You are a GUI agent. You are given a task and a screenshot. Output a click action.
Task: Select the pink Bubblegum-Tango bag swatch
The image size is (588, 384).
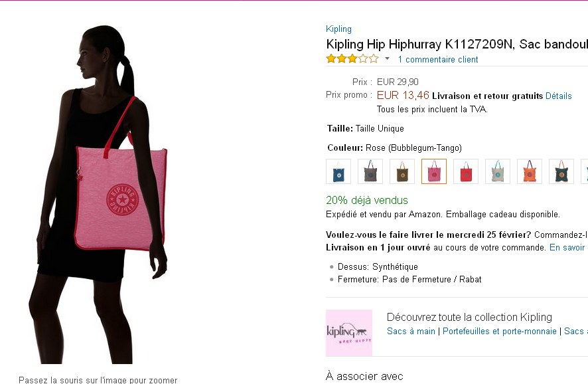click(x=434, y=171)
